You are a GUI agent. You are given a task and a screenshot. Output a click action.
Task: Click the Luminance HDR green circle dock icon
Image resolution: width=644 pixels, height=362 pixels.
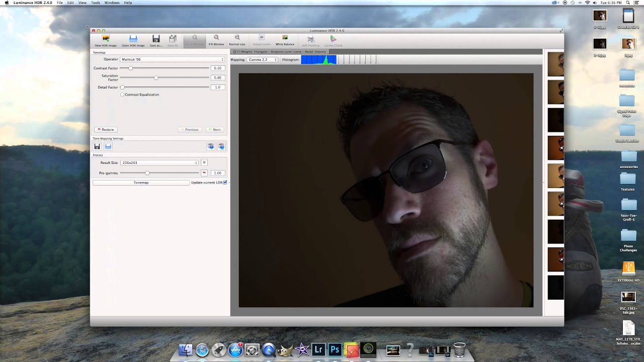[x=368, y=349]
